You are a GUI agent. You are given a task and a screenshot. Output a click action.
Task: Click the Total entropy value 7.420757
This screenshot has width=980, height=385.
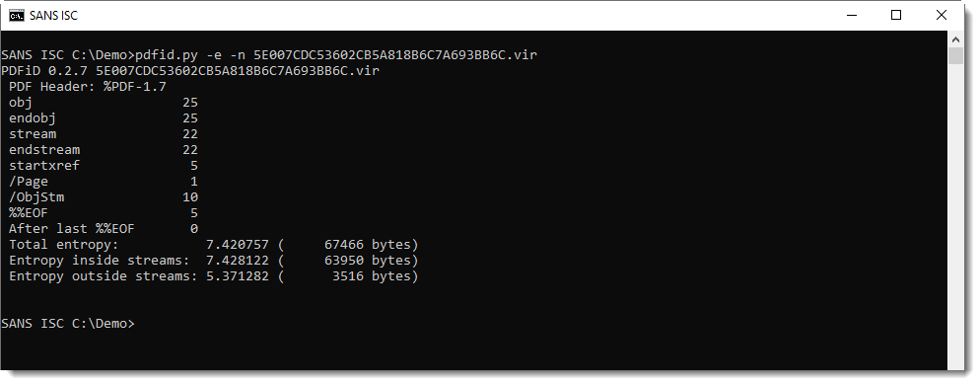click(238, 244)
